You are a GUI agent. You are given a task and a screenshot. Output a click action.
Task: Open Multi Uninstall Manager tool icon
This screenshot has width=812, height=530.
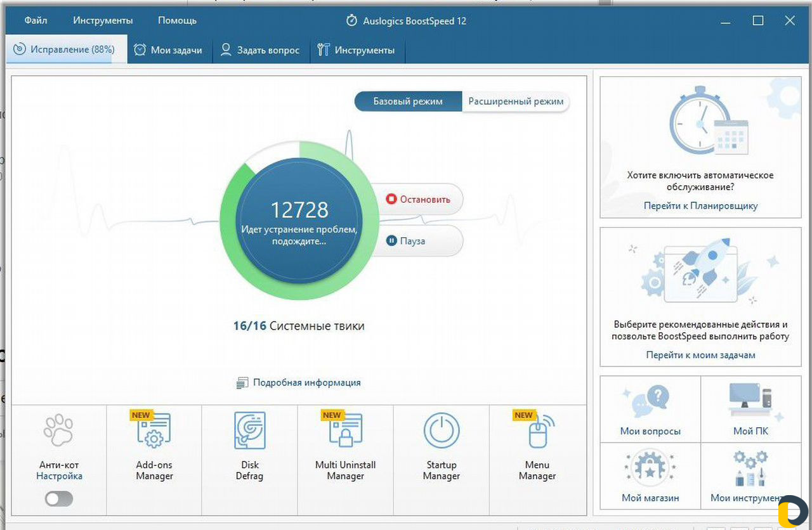(x=346, y=431)
